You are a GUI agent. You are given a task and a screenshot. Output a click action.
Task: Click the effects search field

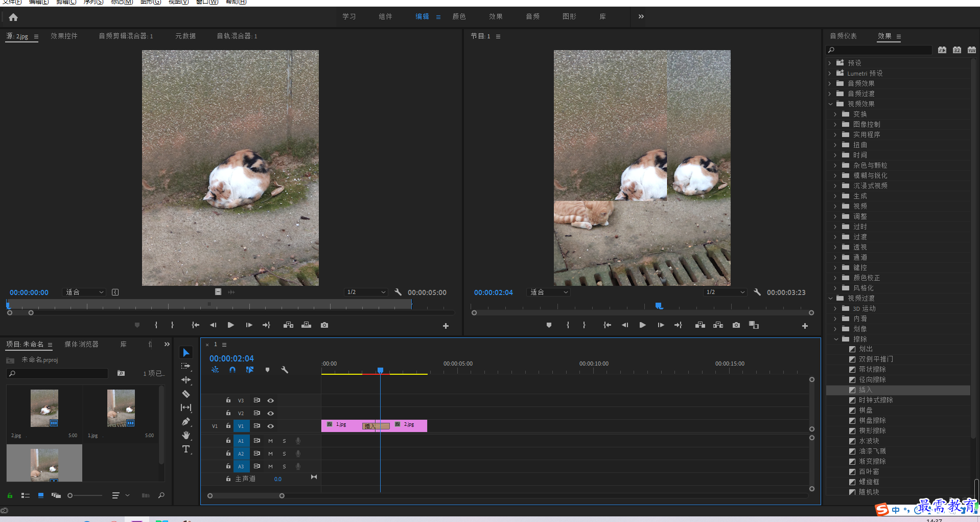[x=879, y=50]
